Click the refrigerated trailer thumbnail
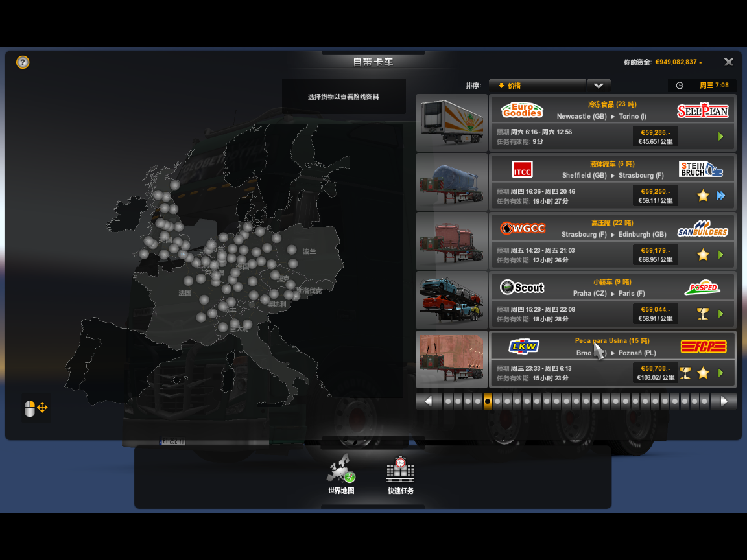 click(452, 123)
